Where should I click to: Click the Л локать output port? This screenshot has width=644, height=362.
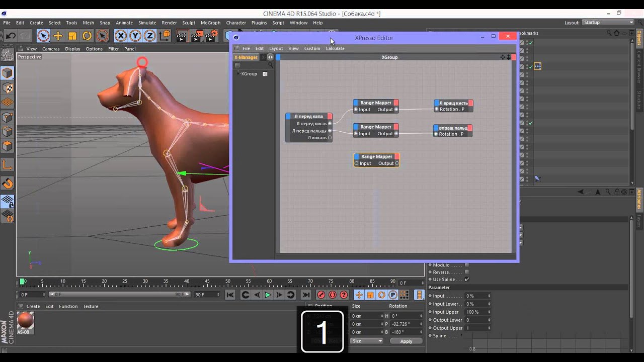[330, 138]
